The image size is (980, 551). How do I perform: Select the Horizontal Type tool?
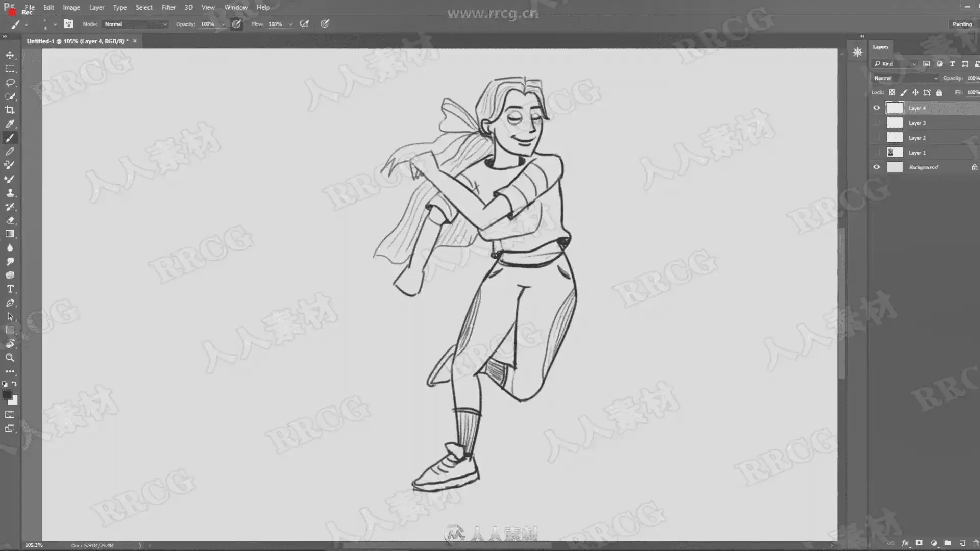(x=10, y=289)
